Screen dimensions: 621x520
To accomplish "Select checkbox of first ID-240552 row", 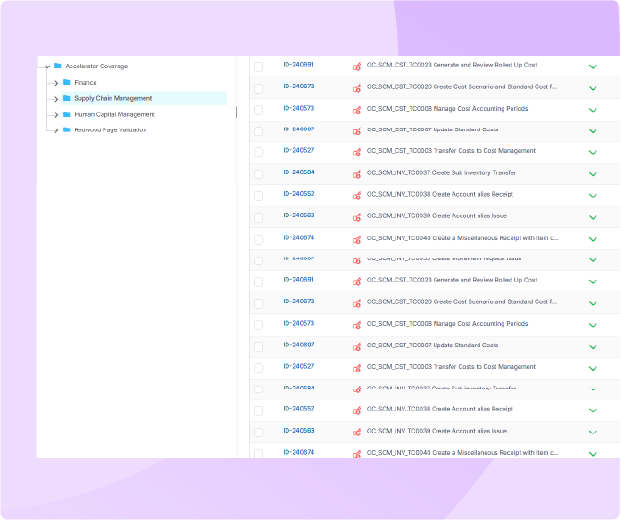I will tap(259, 195).
